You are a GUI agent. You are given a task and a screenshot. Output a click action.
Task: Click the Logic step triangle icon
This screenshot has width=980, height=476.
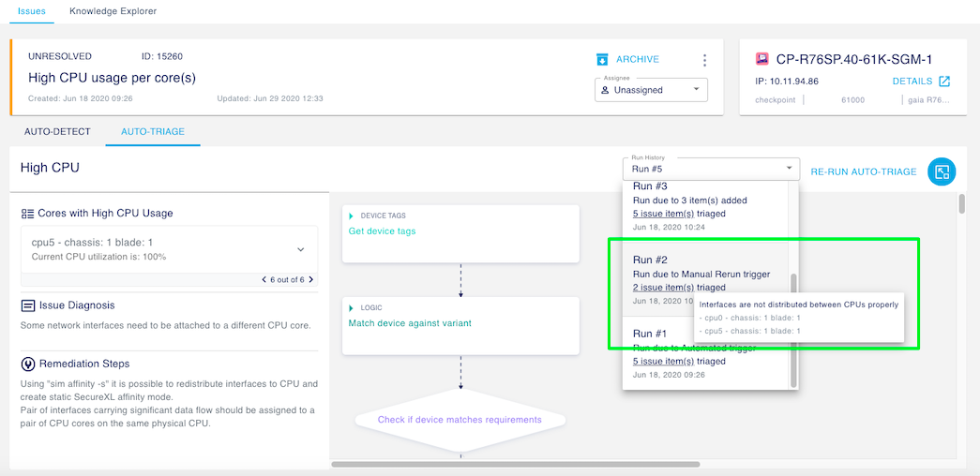(352, 307)
